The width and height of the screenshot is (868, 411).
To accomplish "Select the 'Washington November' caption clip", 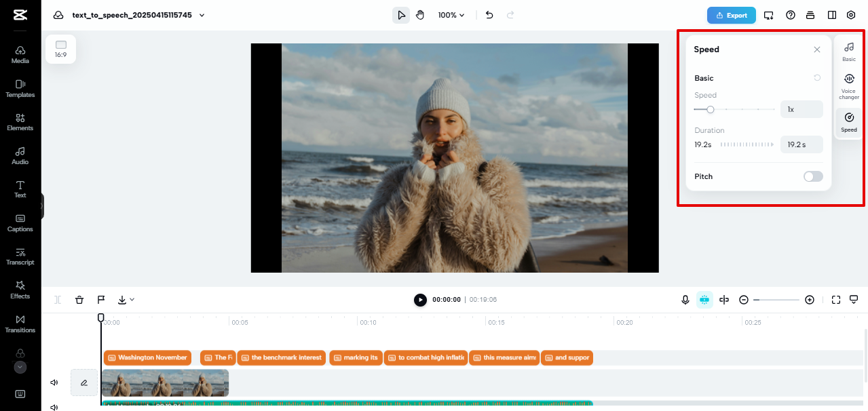I will (147, 357).
